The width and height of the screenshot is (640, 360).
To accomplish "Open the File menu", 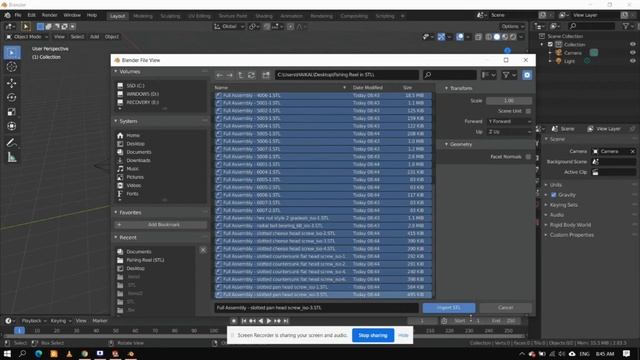I will point(18,16).
